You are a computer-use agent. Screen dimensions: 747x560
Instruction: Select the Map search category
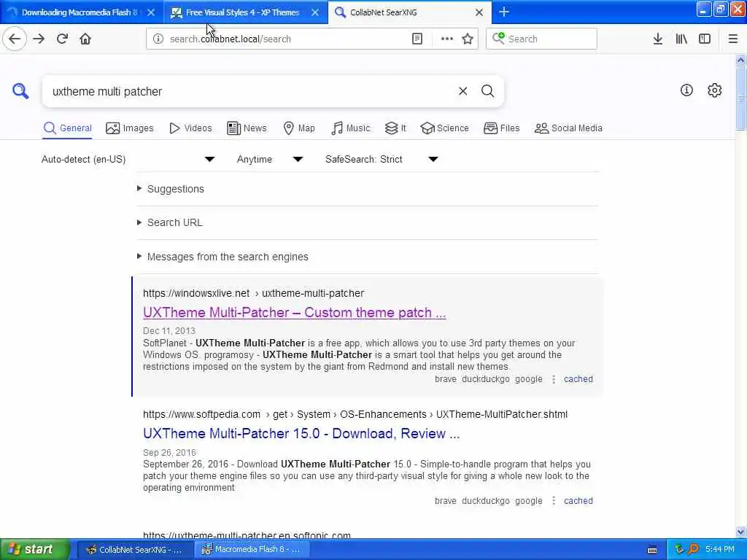(x=299, y=128)
